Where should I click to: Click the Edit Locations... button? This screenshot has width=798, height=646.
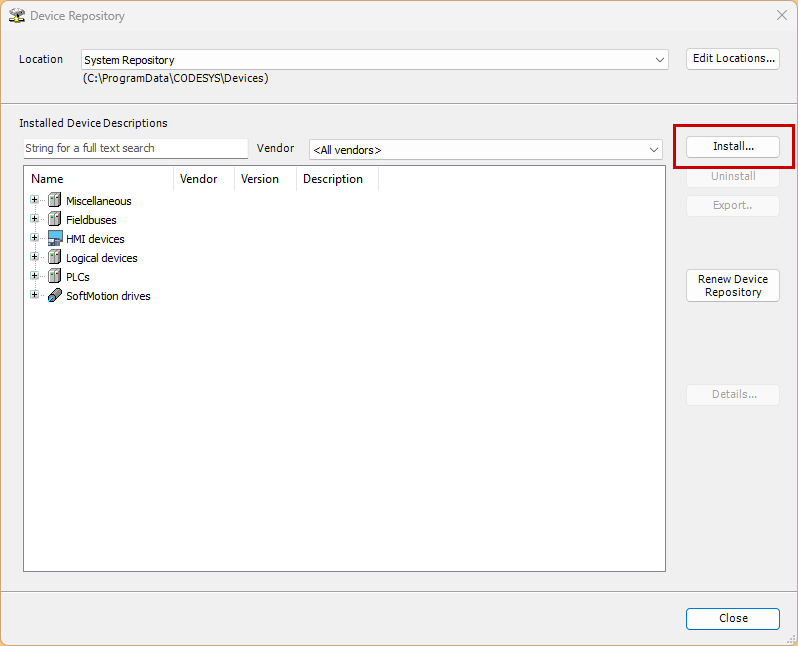732,58
